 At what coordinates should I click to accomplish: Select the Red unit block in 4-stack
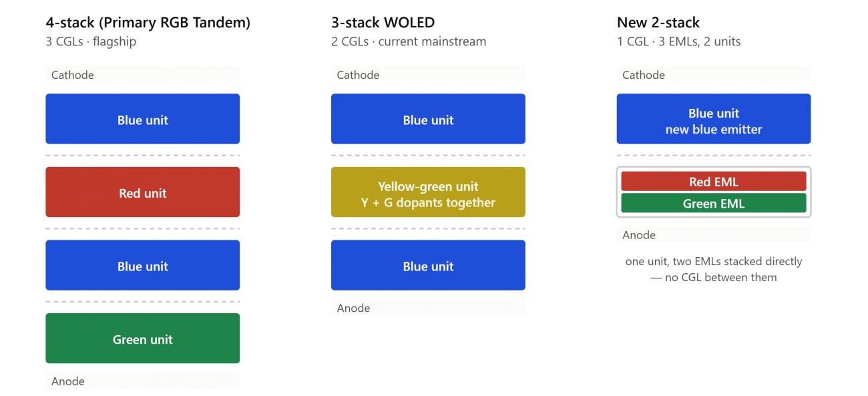(x=142, y=192)
